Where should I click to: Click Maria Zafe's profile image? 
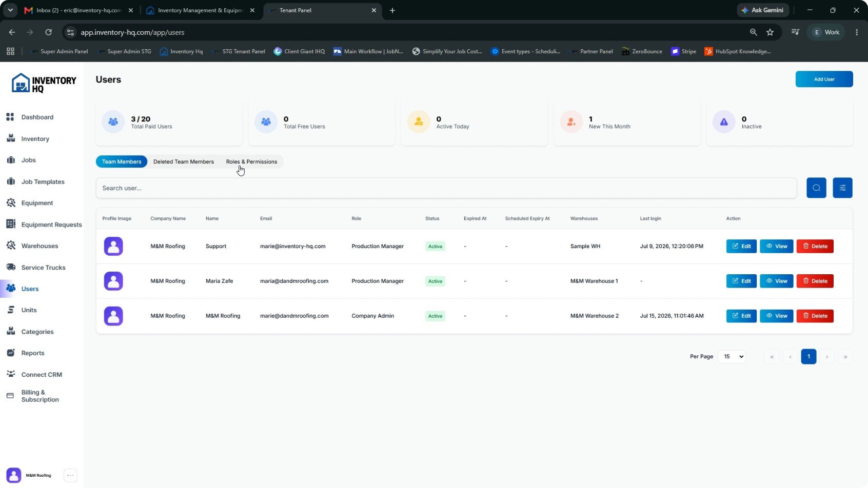(x=113, y=281)
